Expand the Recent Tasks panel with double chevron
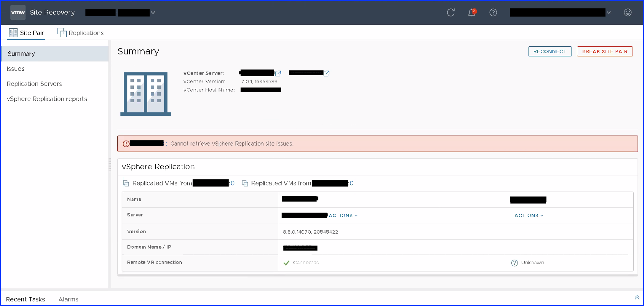 coord(637,298)
